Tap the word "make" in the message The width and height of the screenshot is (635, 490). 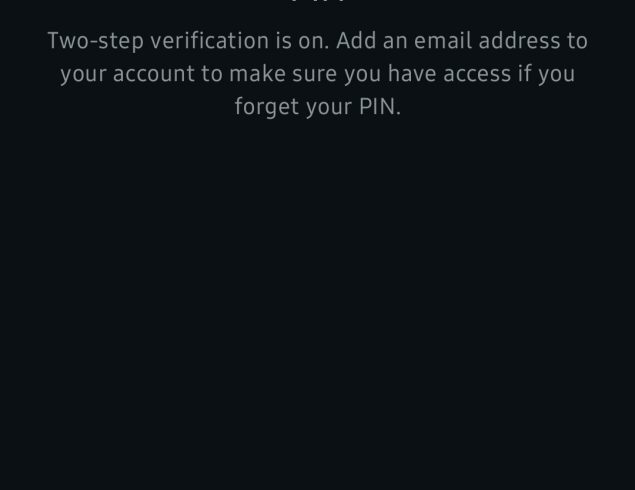[258, 74]
